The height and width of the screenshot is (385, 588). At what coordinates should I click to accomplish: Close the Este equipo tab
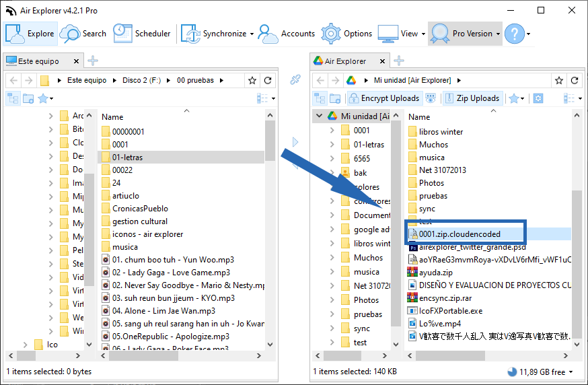76,61
